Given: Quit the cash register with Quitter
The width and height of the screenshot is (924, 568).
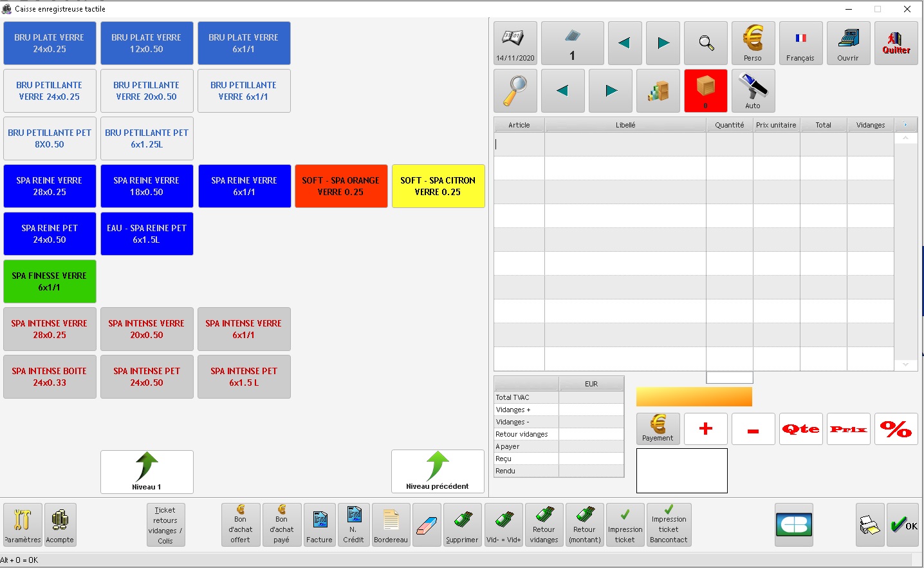Looking at the screenshot, I should coord(896,43).
